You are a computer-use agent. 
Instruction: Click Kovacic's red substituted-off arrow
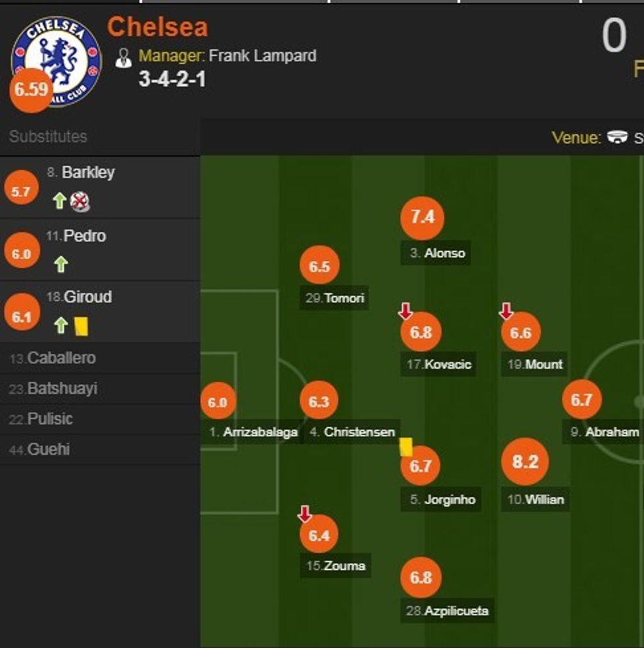pos(405,308)
